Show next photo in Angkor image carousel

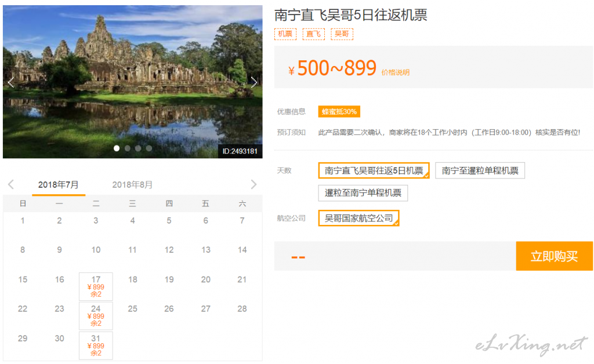254,82
